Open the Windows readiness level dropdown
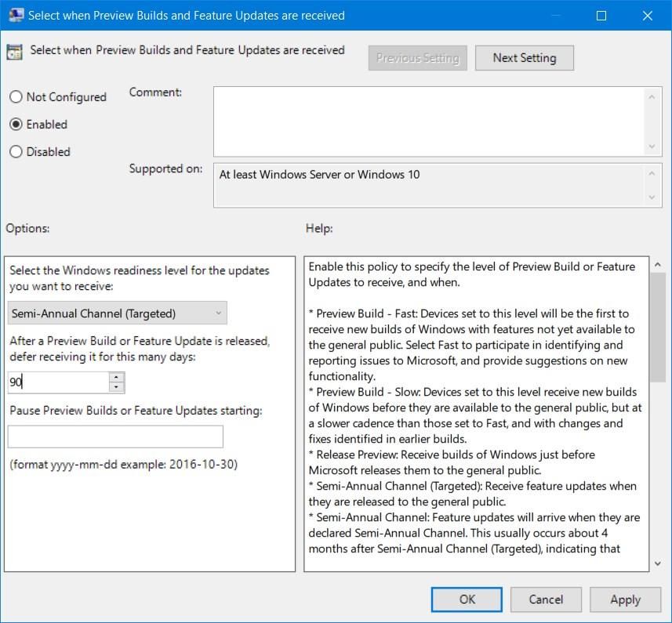The image size is (672, 623). 118,313
